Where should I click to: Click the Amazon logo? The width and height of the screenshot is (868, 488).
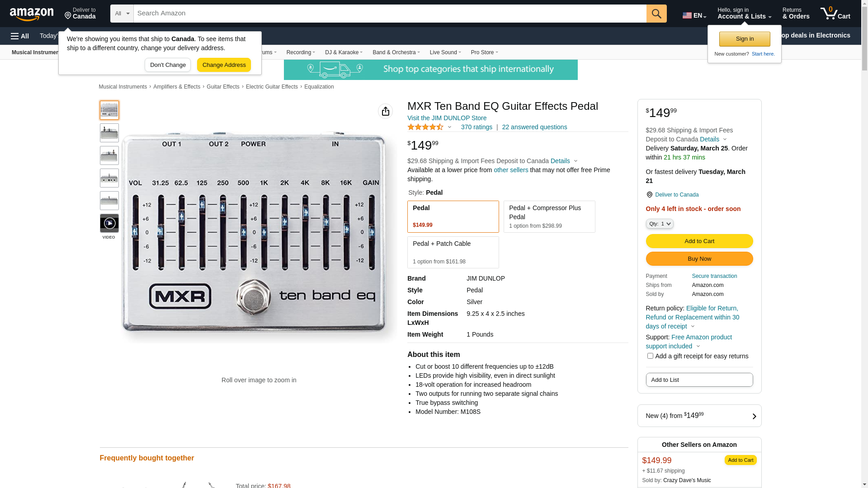point(32,14)
